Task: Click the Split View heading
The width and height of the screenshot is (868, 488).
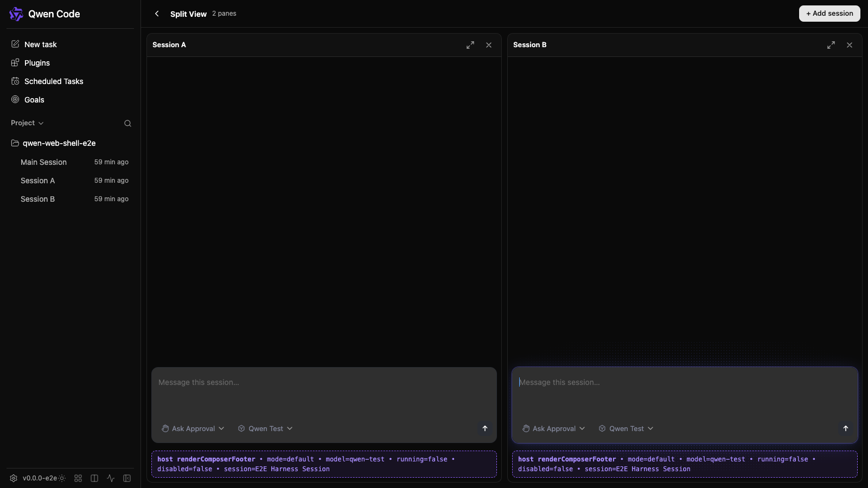Action: pos(188,14)
